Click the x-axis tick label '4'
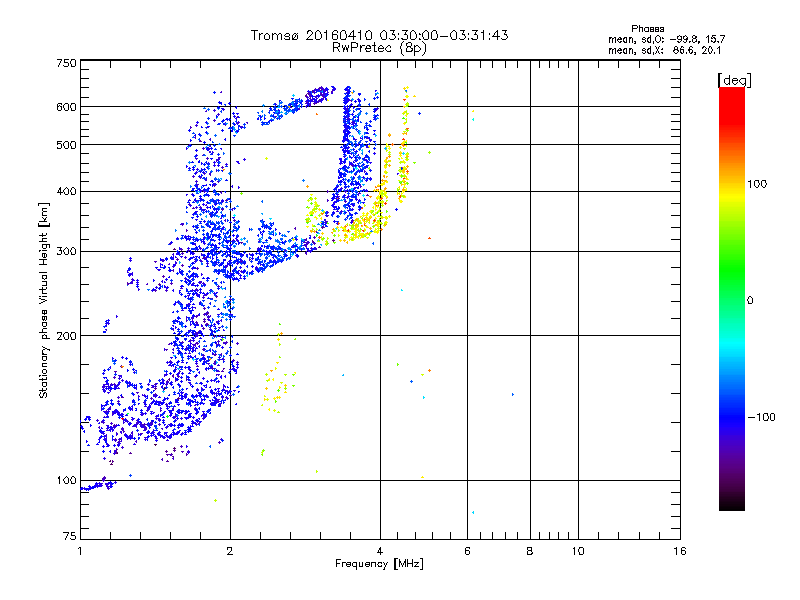 click(x=380, y=551)
